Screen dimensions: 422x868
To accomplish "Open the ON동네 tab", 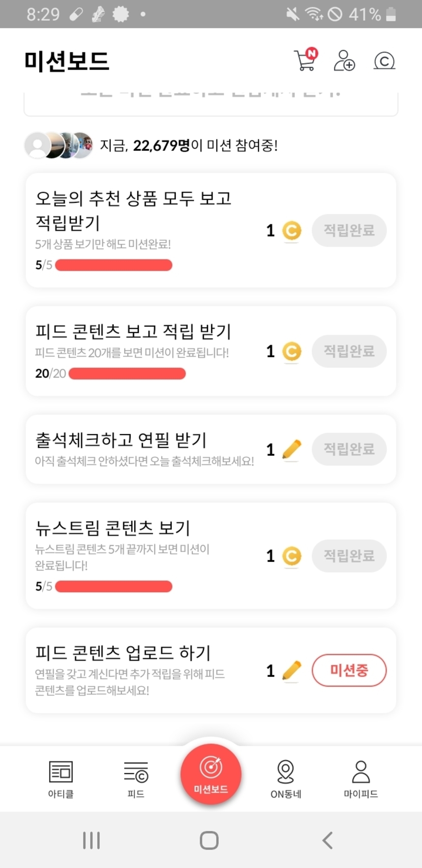I will pyautogui.click(x=286, y=778).
